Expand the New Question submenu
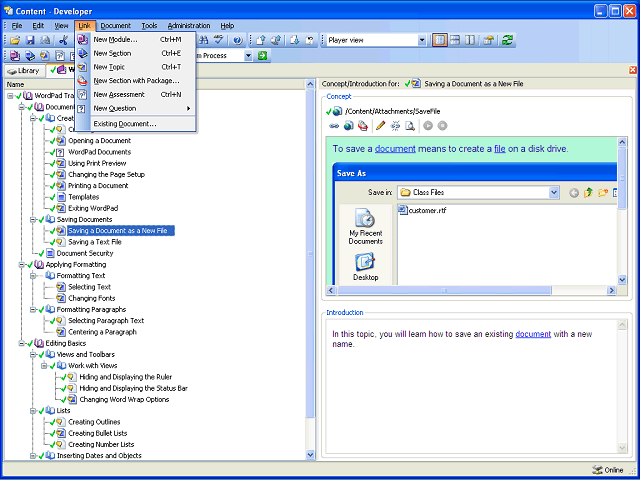 coord(136,109)
